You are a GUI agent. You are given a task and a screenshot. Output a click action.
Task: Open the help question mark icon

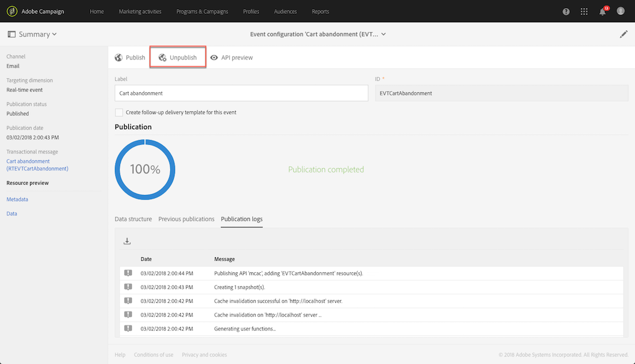pos(566,12)
